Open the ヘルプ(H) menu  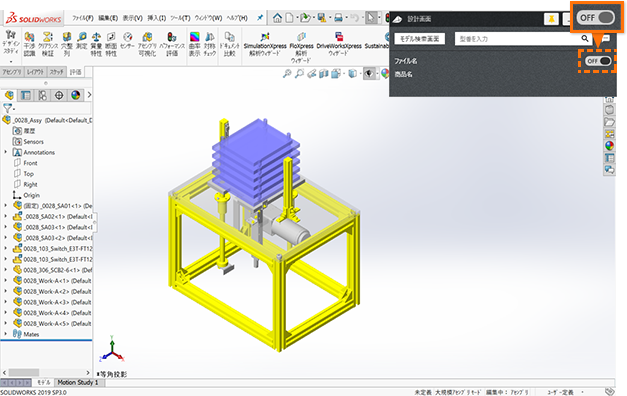[x=237, y=18]
